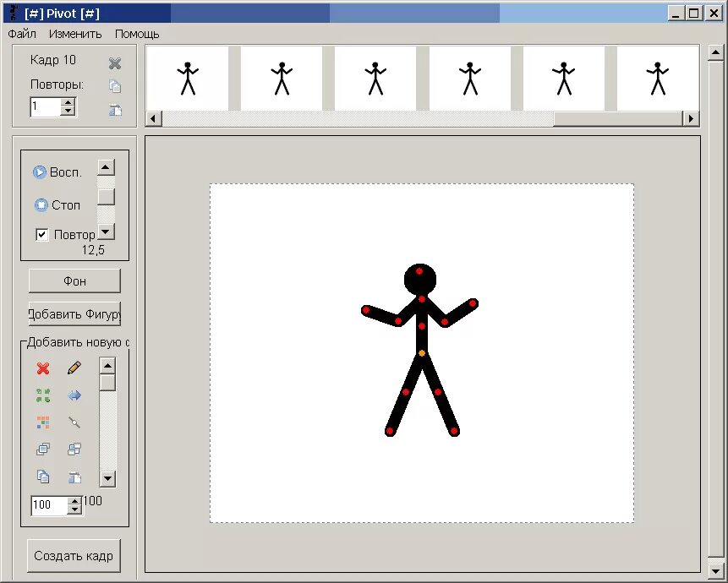728x583 pixels.
Task: Open figure editor with pencil icon
Action: [x=74, y=368]
